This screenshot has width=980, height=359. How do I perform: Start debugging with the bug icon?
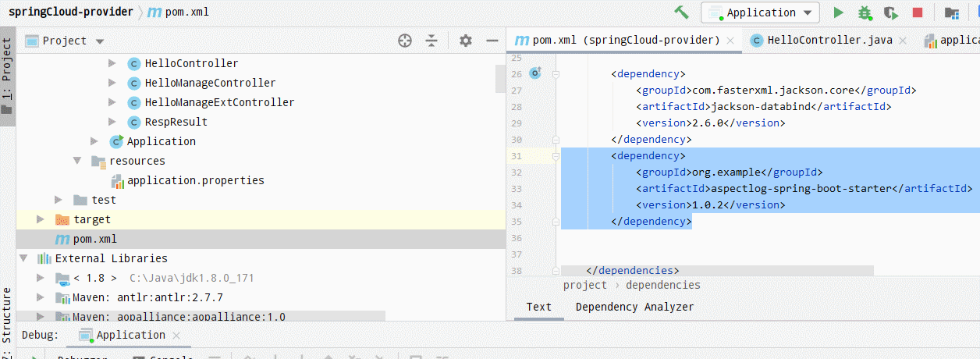(x=865, y=12)
